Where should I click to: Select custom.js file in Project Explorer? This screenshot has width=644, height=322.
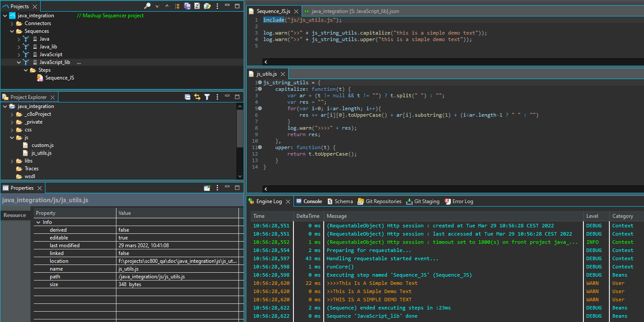click(42, 145)
